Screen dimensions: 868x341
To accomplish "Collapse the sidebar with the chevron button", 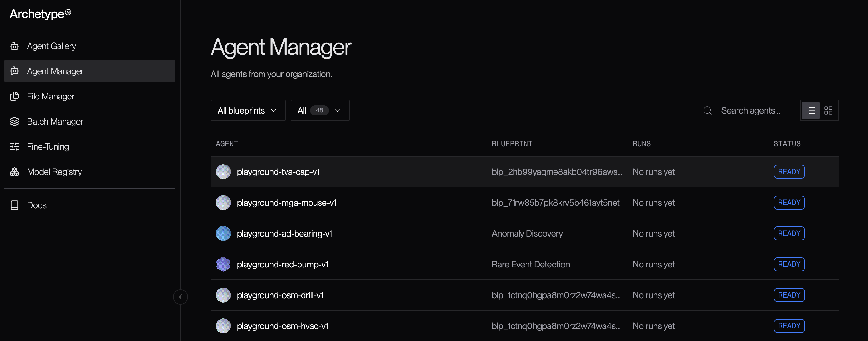I will (x=180, y=297).
